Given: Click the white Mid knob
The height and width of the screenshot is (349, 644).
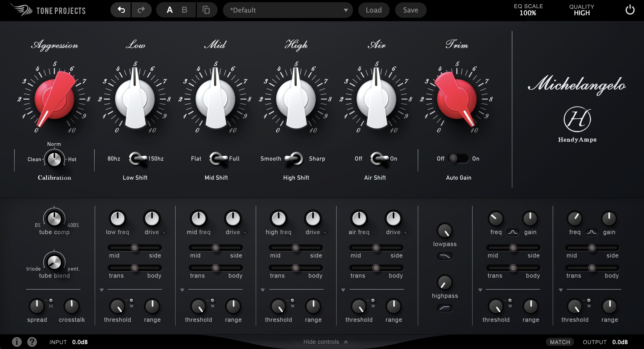Looking at the screenshot, I should point(215,99).
